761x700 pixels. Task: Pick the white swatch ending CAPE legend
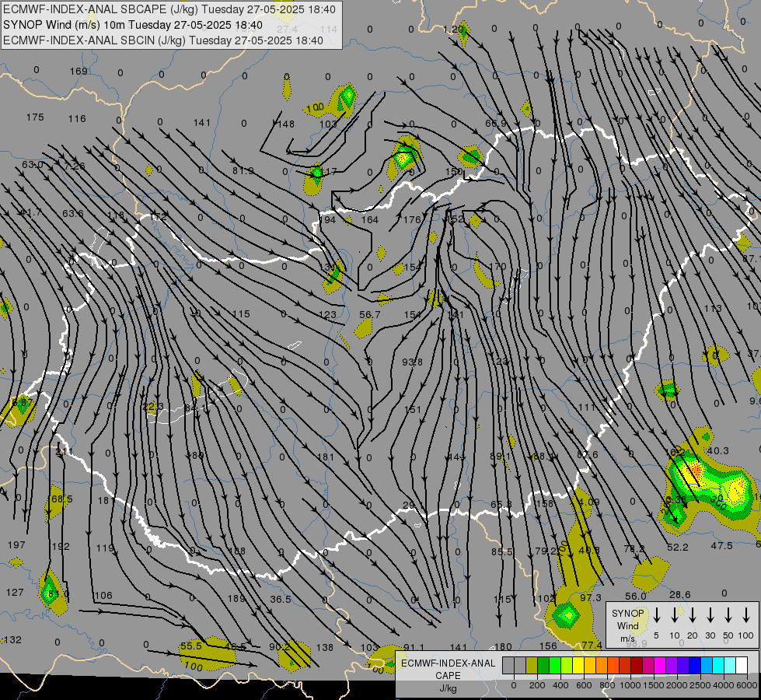click(741, 666)
